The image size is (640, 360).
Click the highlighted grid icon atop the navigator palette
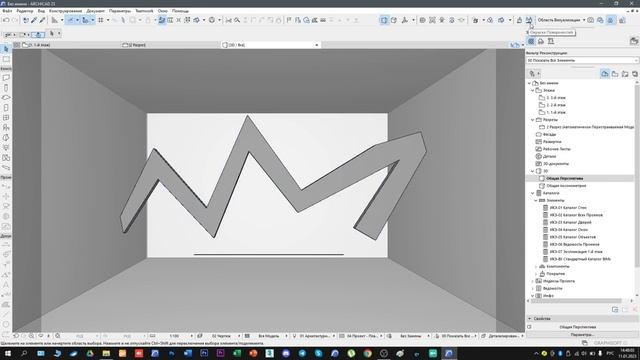click(x=531, y=41)
